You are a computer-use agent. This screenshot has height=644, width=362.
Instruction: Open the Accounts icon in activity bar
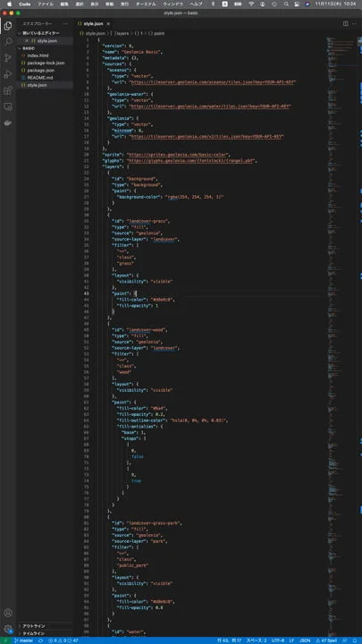(7, 613)
